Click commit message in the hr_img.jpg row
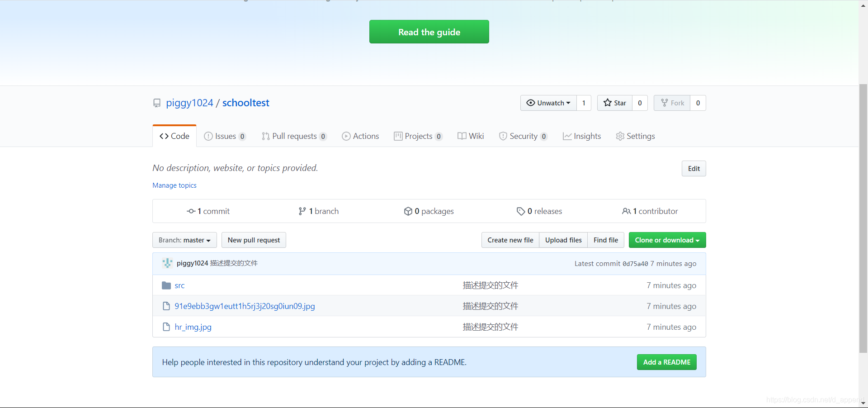The width and height of the screenshot is (868, 408). [x=491, y=327]
